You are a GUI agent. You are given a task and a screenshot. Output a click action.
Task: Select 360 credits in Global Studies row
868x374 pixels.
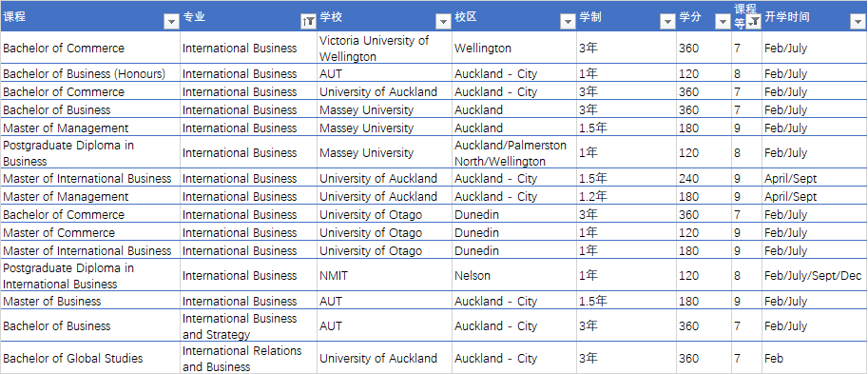click(x=703, y=358)
